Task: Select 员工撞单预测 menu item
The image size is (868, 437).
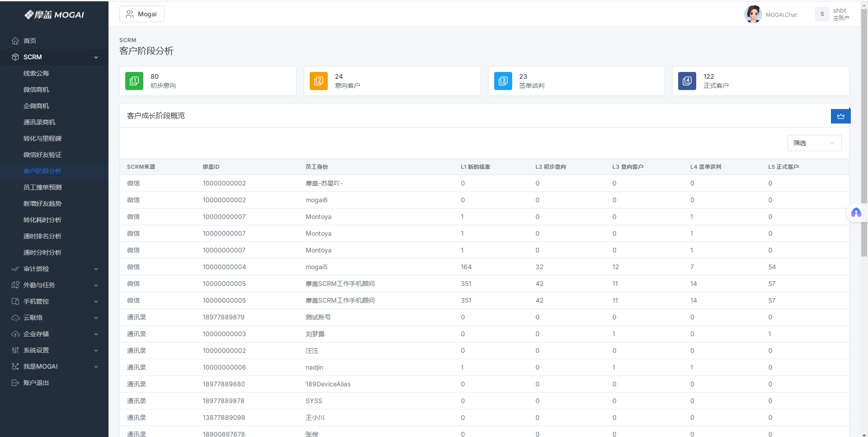Action: point(42,187)
